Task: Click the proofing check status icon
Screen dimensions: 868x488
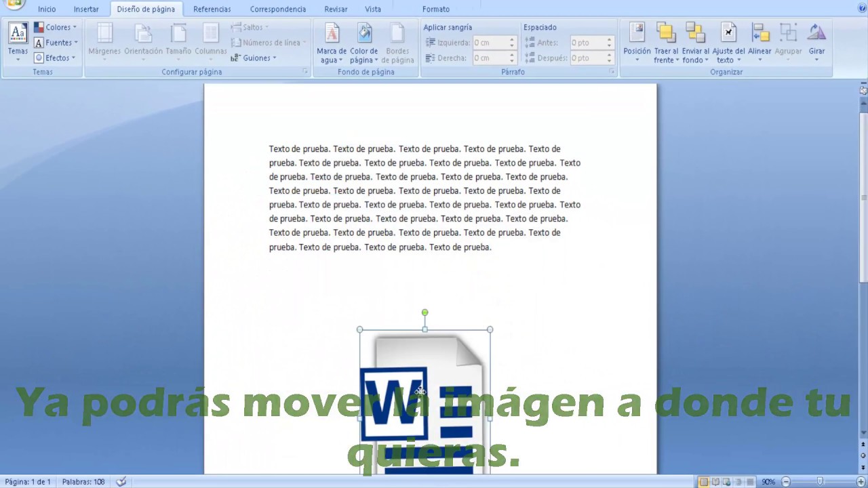Action: (121, 482)
